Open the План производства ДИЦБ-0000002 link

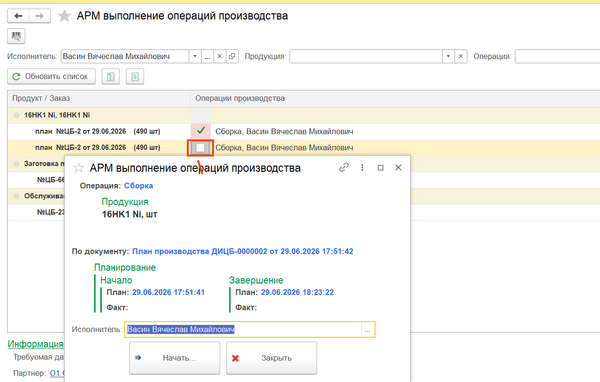[243, 251]
